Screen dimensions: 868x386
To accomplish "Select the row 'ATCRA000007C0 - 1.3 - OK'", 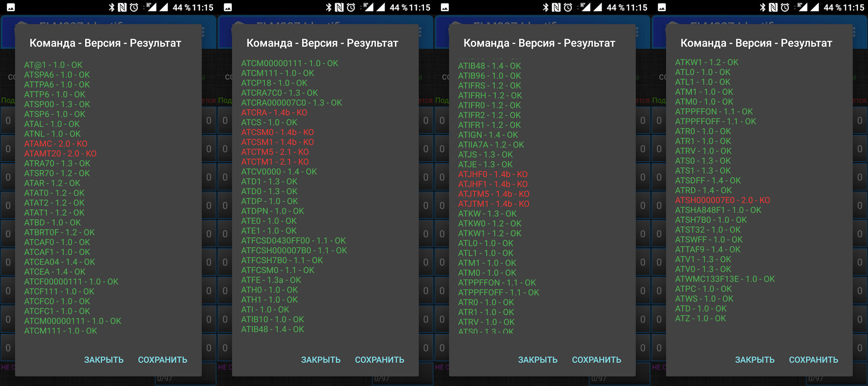I will pos(292,103).
